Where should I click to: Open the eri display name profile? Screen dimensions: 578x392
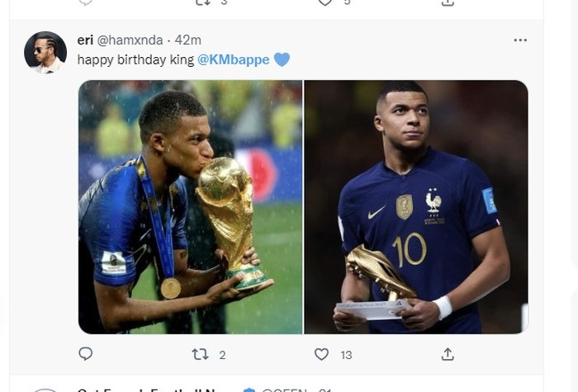[85, 40]
